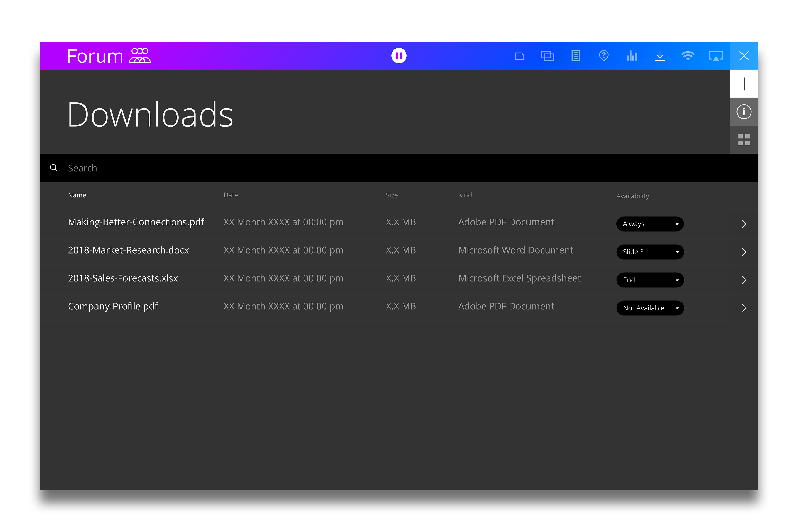Select file 2018-Sales-Forecasts.xlsx

(123, 278)
